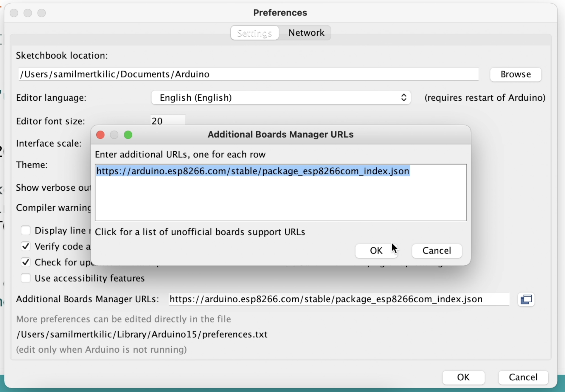Uncheck Verify code after upload checkbox
Viewport: 565px width, 392px height.
[26, 246]
